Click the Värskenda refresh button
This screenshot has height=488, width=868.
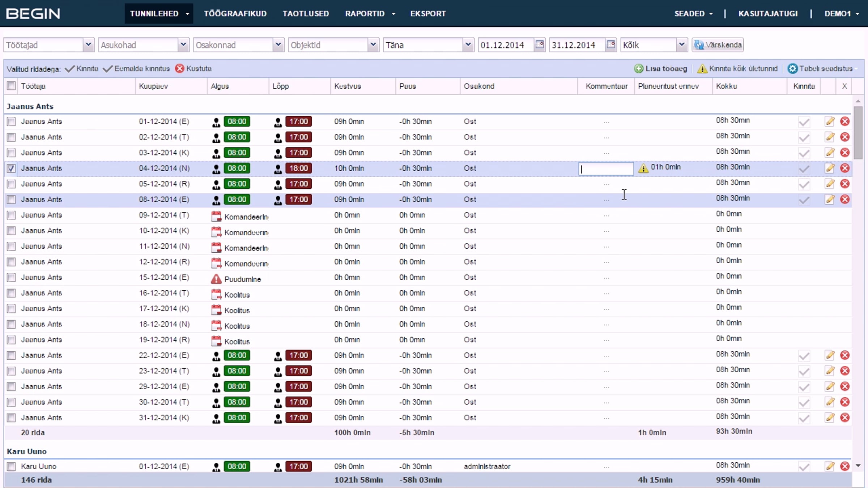click(x=718, y=45)
